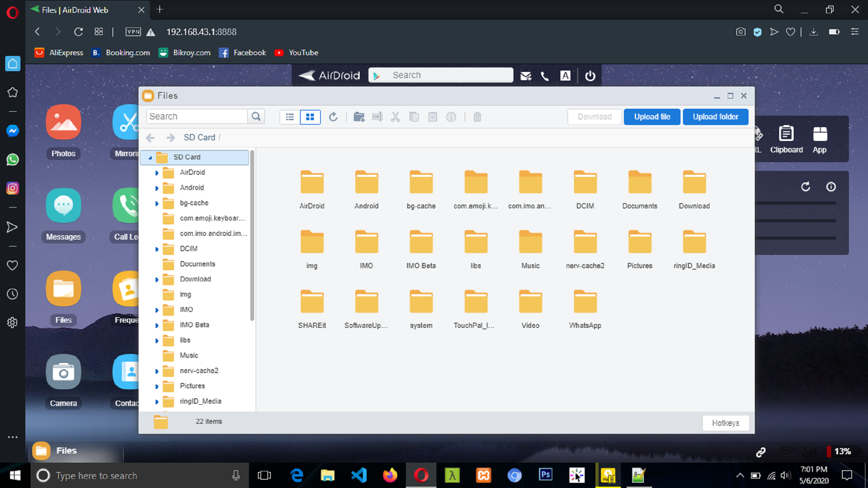Viewport: 868px width, 488px height.
Task: Click the delete trash icon in toolbar
Action: click(477, 117)
